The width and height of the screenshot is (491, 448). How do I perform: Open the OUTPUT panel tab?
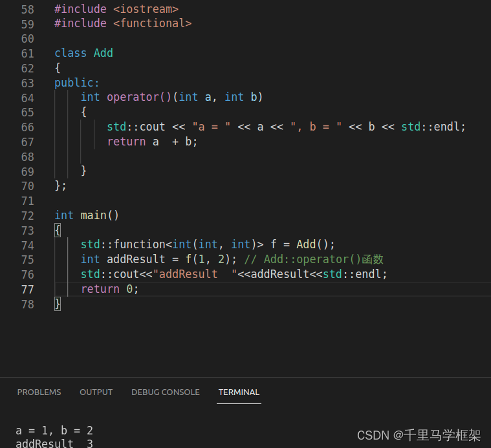(x=96, y=392)
